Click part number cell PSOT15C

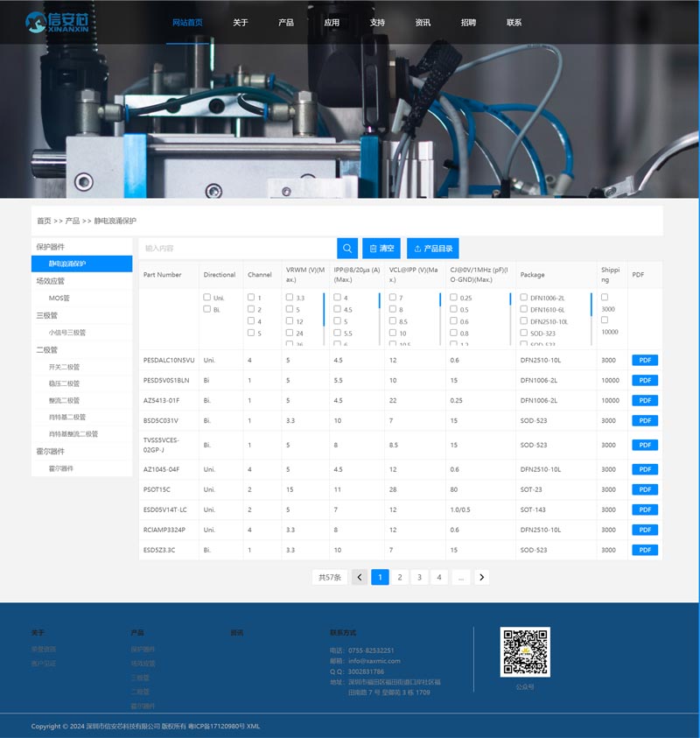(x=157, y=489)
